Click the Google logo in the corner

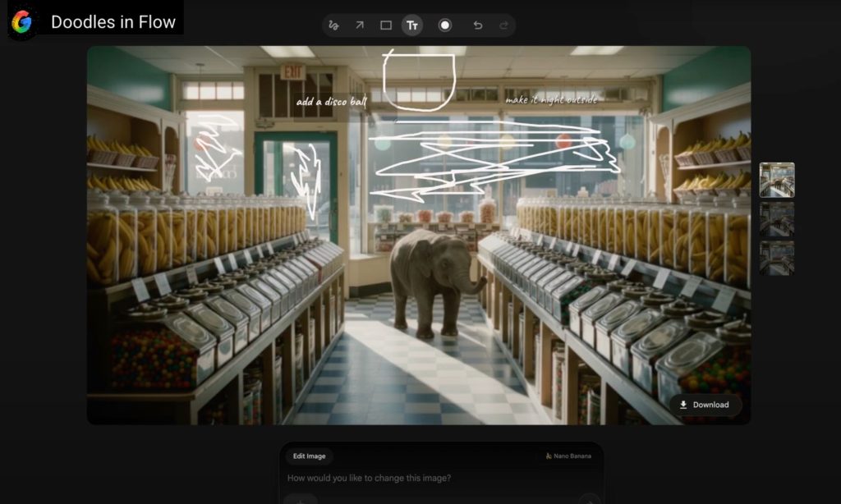(x=22, y=22)
